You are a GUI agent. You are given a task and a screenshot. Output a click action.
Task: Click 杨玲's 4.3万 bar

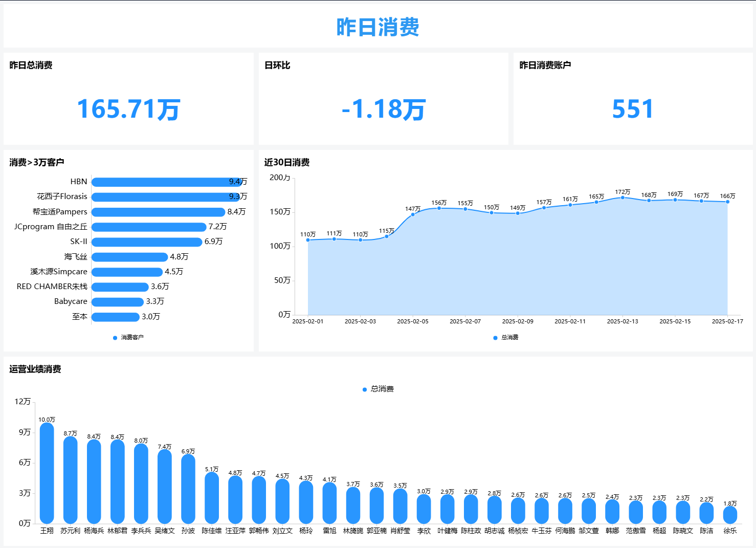tap(306, 502)
